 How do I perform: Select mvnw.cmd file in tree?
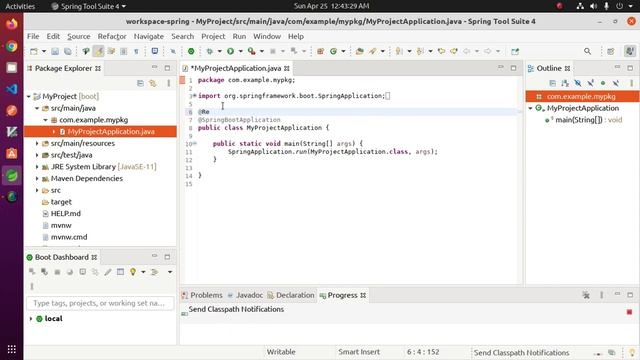tap(69, 237)
